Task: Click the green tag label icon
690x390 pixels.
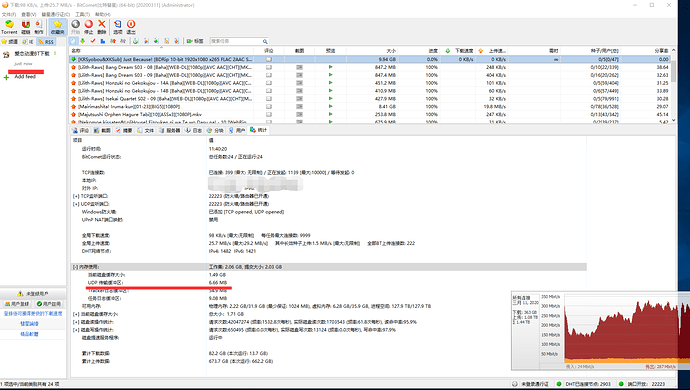Action: [x=190, y=41]
